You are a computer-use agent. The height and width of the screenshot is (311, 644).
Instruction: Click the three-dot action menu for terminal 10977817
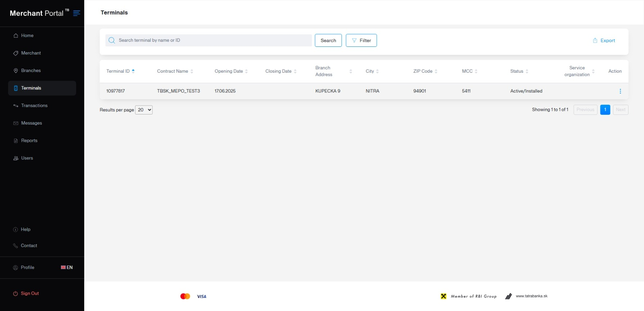pos(620,91)
